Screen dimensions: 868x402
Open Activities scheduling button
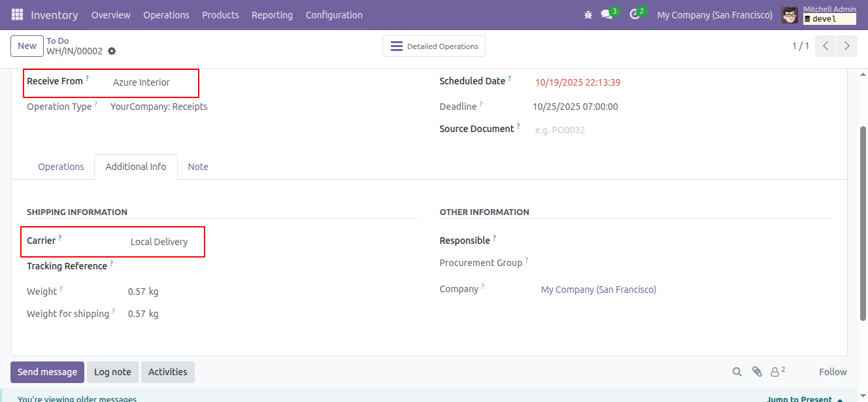pos(167,372)
